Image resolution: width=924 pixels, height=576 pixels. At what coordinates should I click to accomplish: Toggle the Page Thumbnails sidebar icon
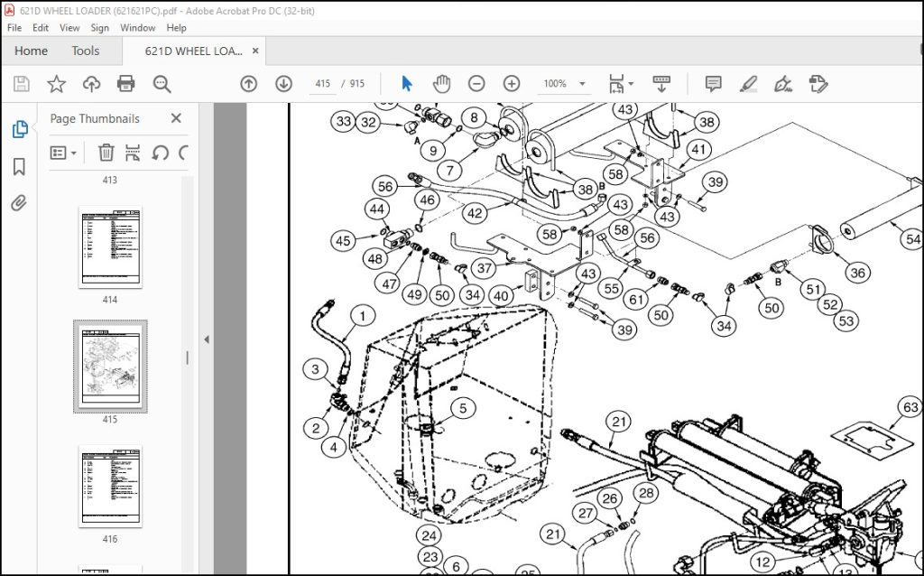coord(20,129)
